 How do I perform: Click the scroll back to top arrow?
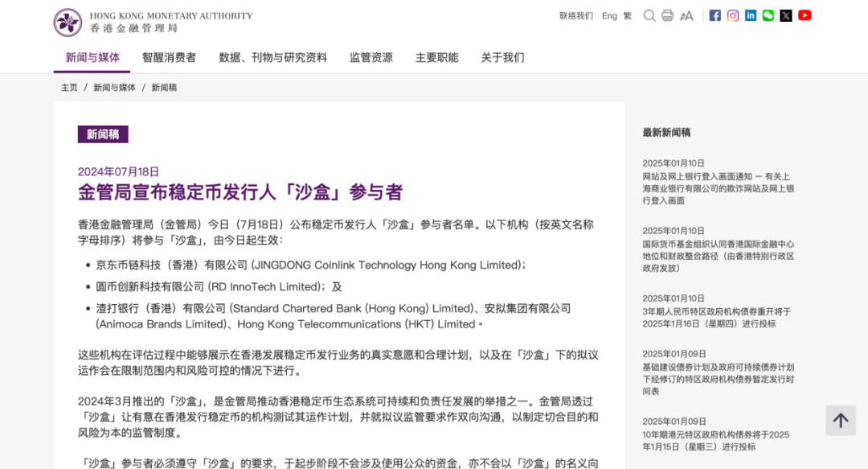(841, 420)
